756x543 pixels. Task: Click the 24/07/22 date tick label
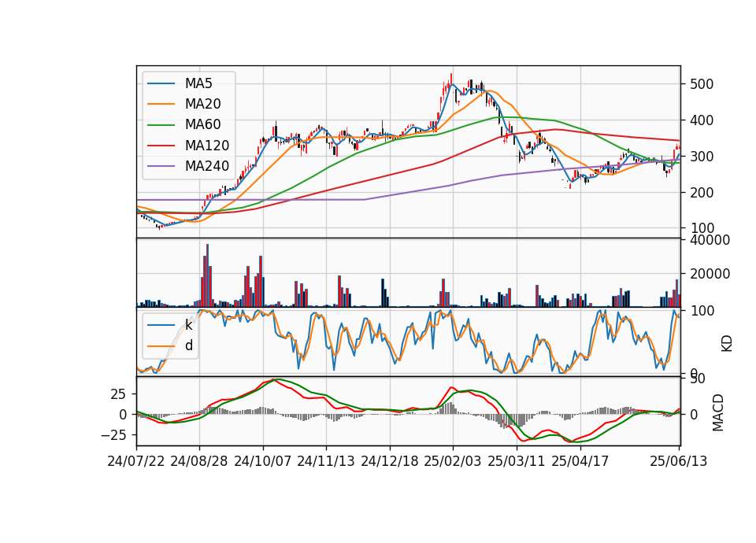[136, 461]
